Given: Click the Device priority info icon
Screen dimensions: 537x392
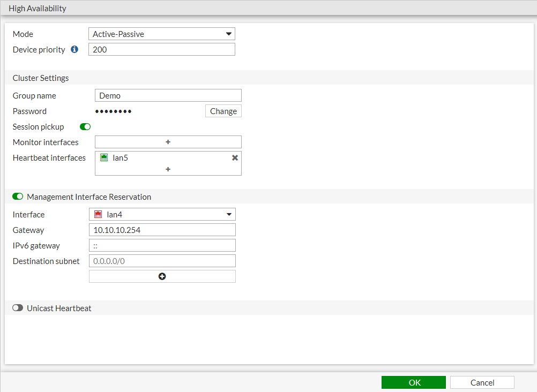Looking at the screenshot, I should click(74, 49).
